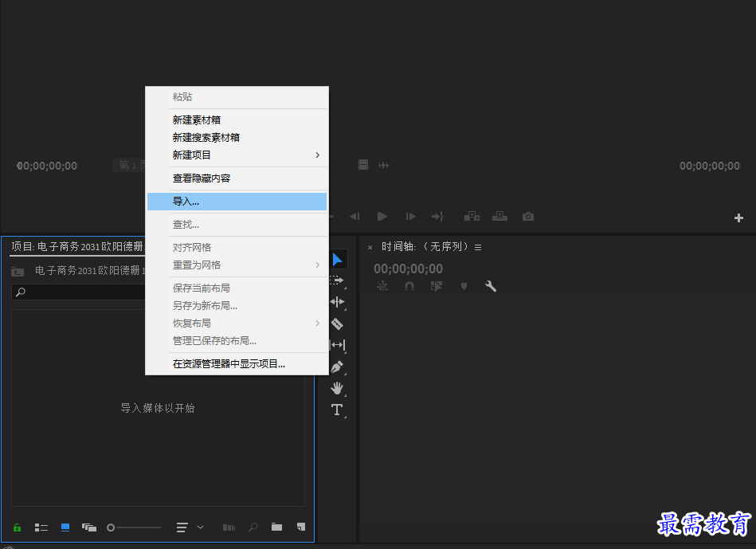
Task: Click 保存当前布局 in context menu
Action: pos(237,288)
